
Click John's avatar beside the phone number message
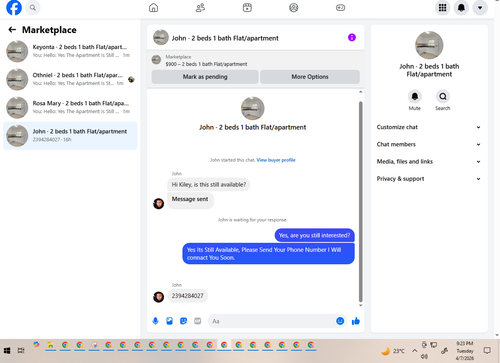158,296
